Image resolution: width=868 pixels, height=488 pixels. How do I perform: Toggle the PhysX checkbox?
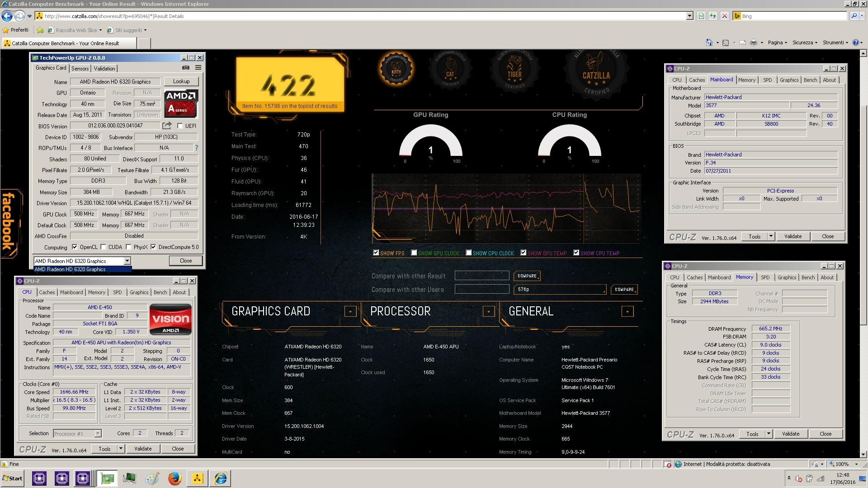click(129, 247)
